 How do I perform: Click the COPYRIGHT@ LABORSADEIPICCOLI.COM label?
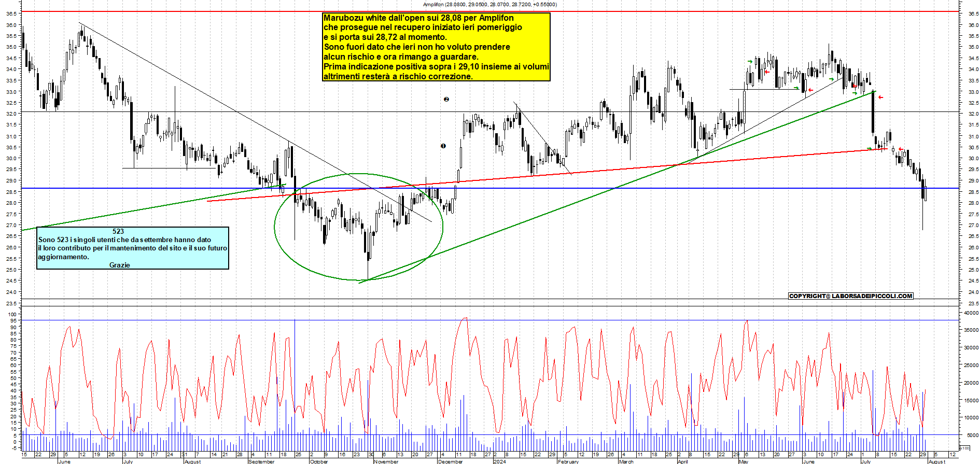pos(850,296)
